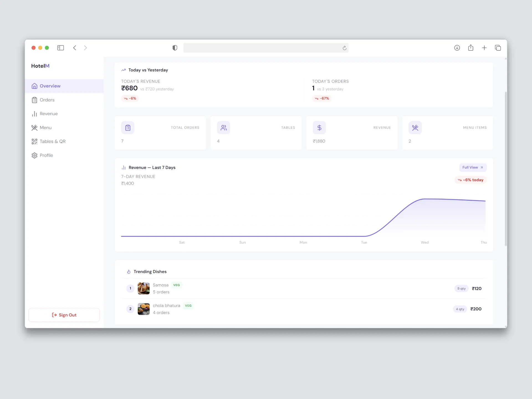Screen dimensions: 532x399
Task: Open the Profile settings page
Action: click(x=64, y=155)
